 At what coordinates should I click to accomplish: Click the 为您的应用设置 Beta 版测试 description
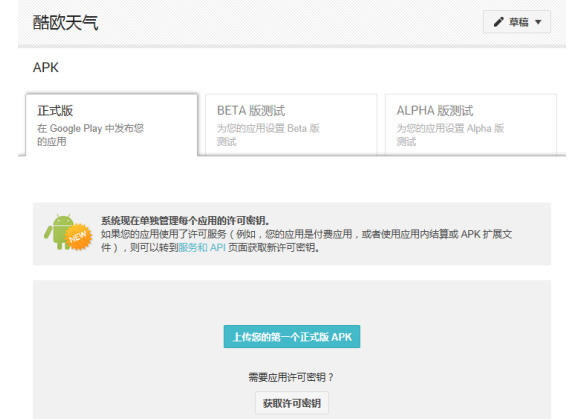268,135
